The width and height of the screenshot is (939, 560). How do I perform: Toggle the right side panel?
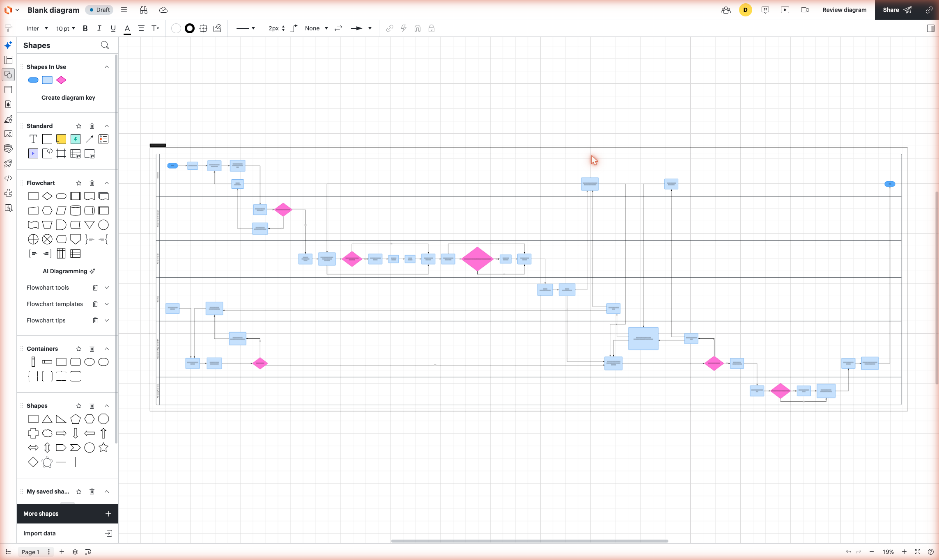click(931, 28)
